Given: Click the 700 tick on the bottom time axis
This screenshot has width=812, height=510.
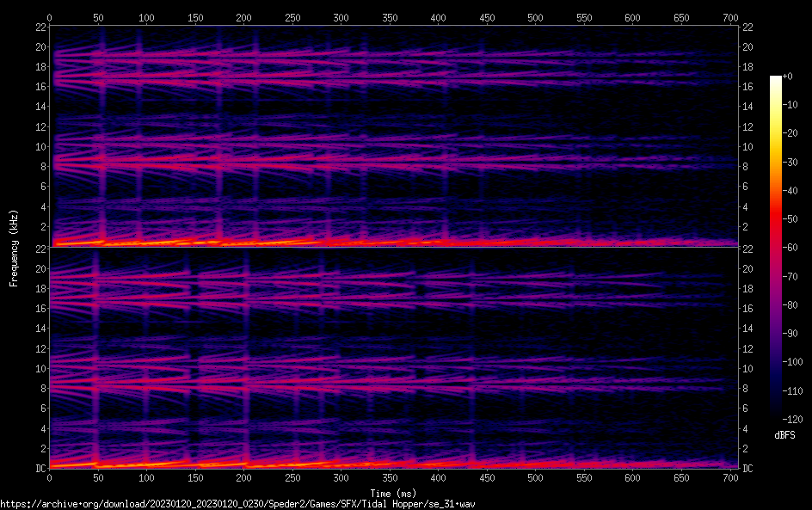Looking at the screenshot, I should pyautogui.click(x=730, y=476).
